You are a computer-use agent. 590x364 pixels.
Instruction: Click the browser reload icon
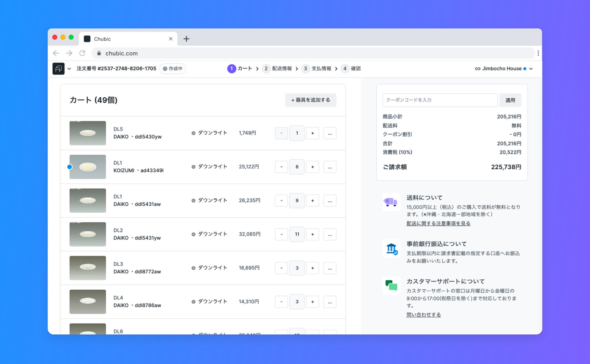pyautogui.click(x=82, y=53)
